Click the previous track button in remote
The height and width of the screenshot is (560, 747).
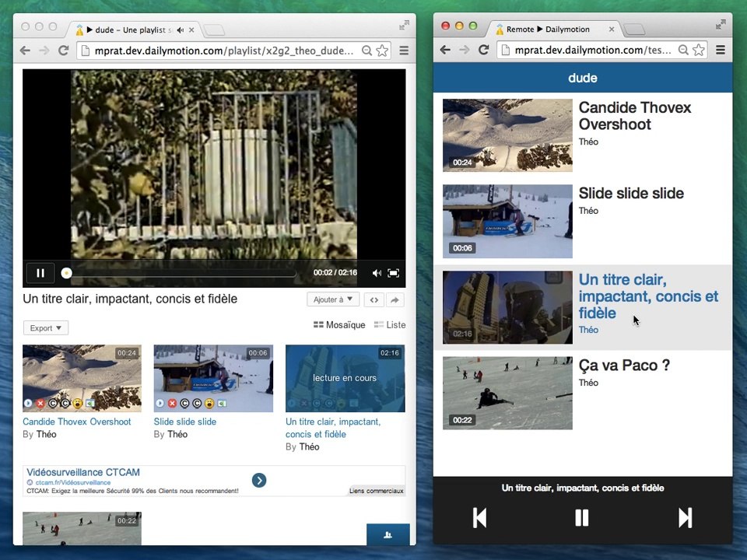[480, 518]
